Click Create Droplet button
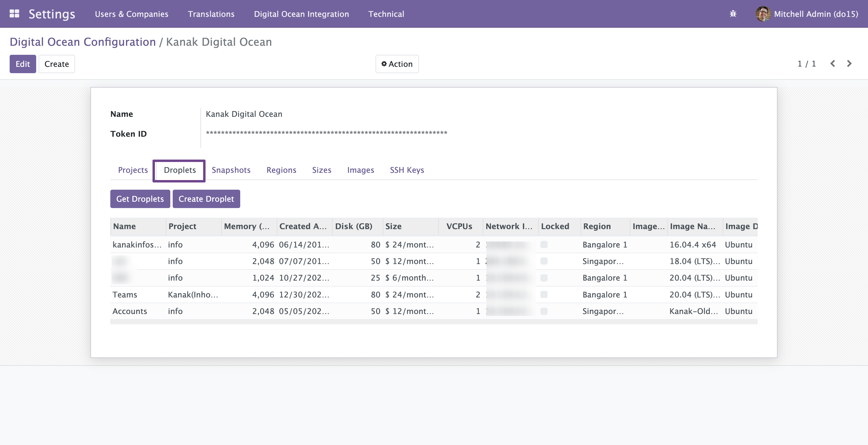Image resolution: width=868 pixels, height=445 pixels. [206, 199]
